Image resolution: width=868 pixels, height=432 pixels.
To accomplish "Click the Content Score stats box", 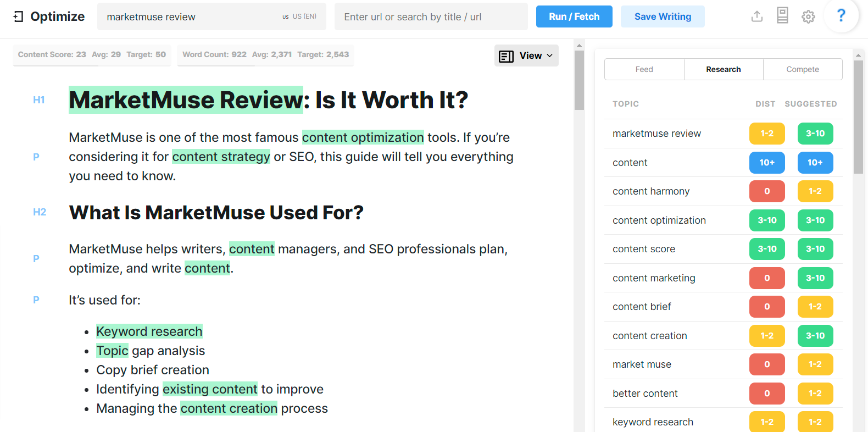I will pos(92,55).
